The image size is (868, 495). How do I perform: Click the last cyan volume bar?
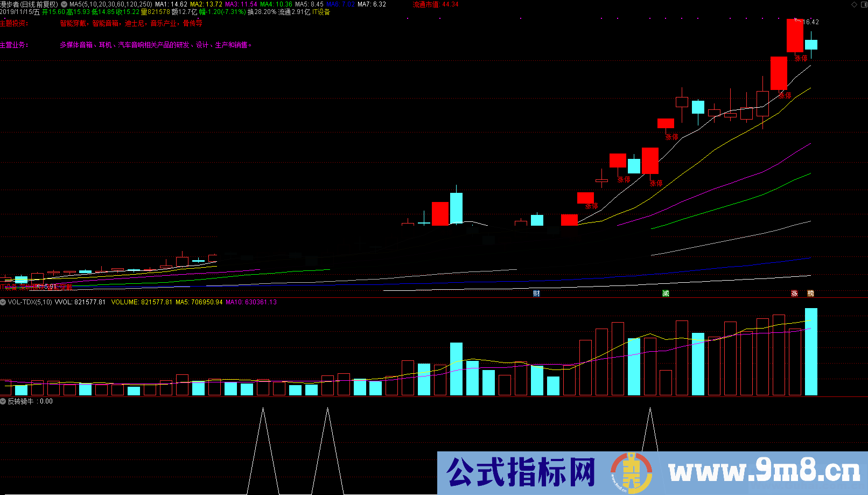pos(811,352)
